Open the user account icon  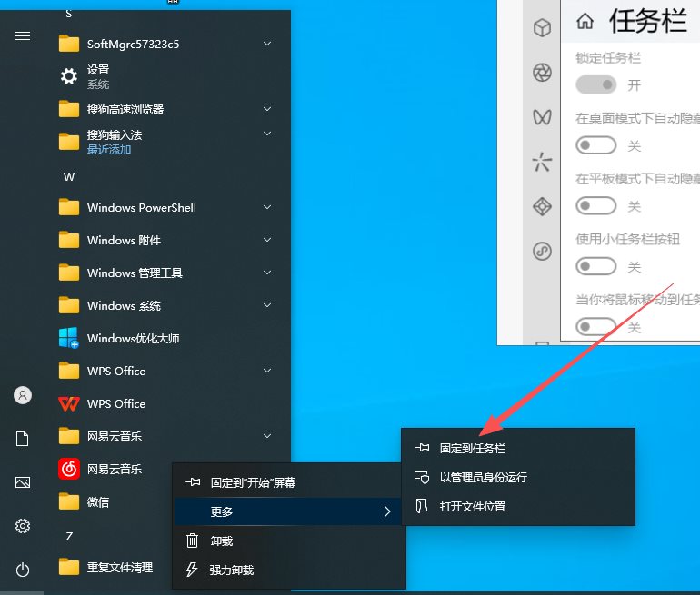tap(23, 395)
